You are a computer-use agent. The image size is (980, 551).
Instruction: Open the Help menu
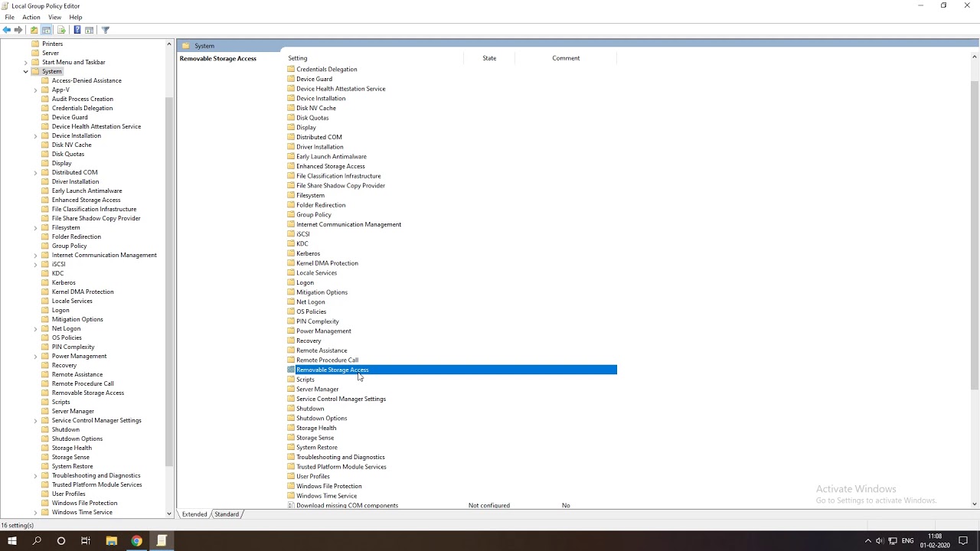click(76, 17)
